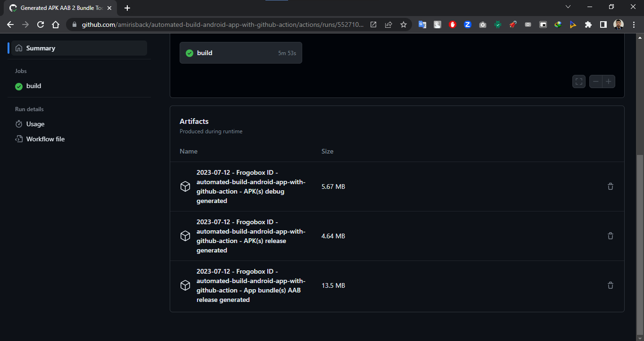Open the browser home page

point(56,24)
